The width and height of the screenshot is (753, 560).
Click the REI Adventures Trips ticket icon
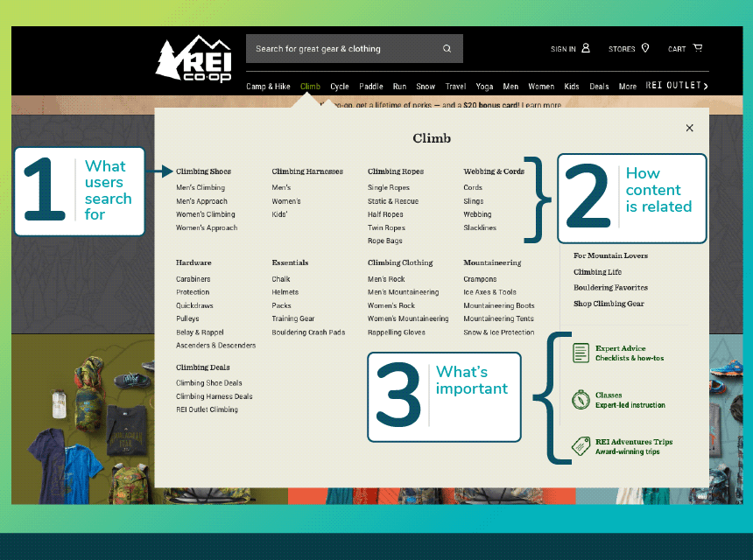click(581, 446)
